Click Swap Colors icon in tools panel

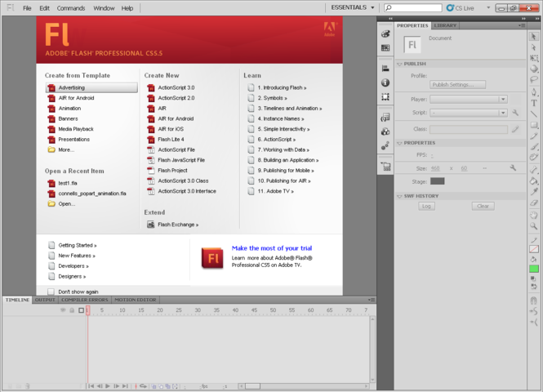(x=534, y=287)
